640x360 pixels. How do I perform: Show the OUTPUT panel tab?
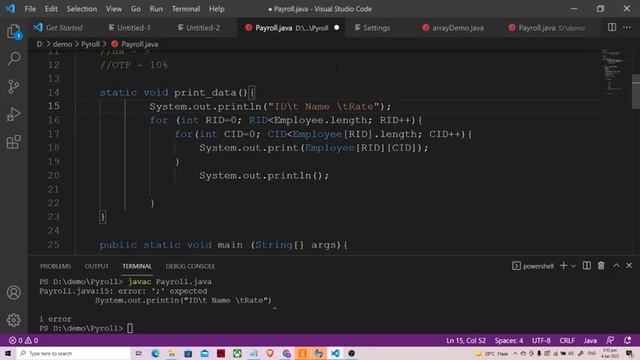97,266
